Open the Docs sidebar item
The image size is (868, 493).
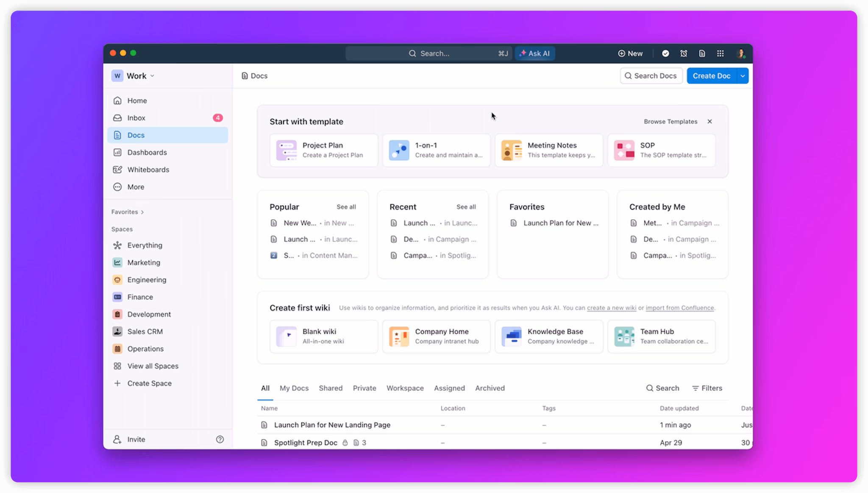(167, 135)
